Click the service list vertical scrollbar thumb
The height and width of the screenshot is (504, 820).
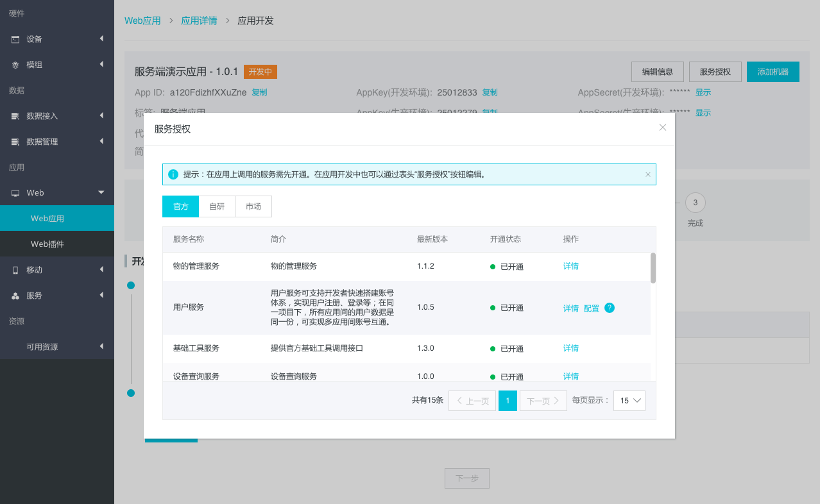(x=653, y=268)
